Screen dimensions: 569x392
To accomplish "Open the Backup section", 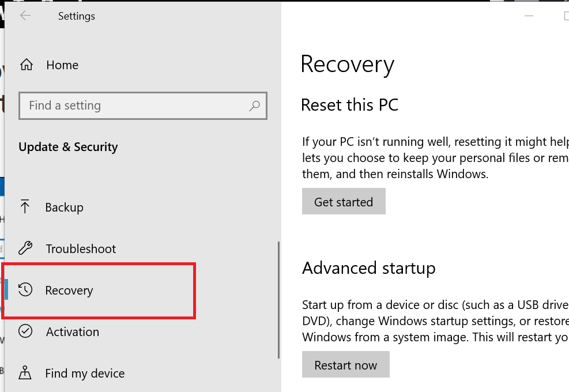I will [64, 208].
